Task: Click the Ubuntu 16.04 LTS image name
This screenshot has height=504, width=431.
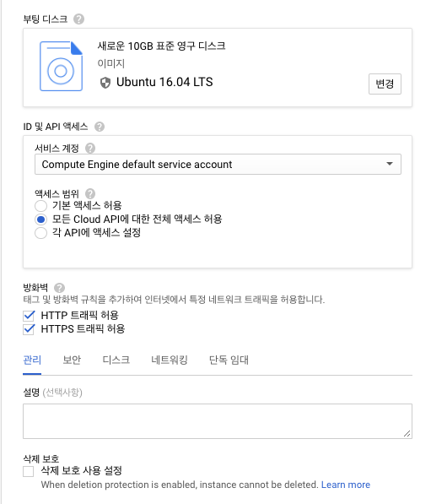Action: click(164, 82)
